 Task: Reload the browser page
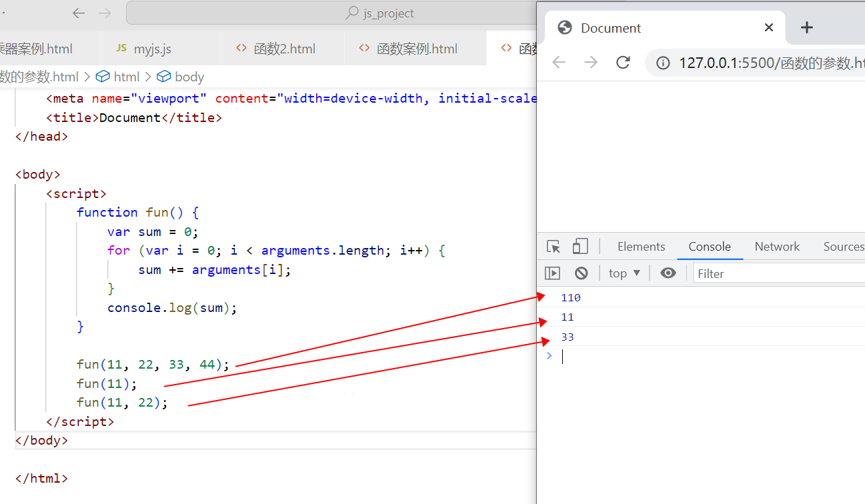tap(623, 63)
